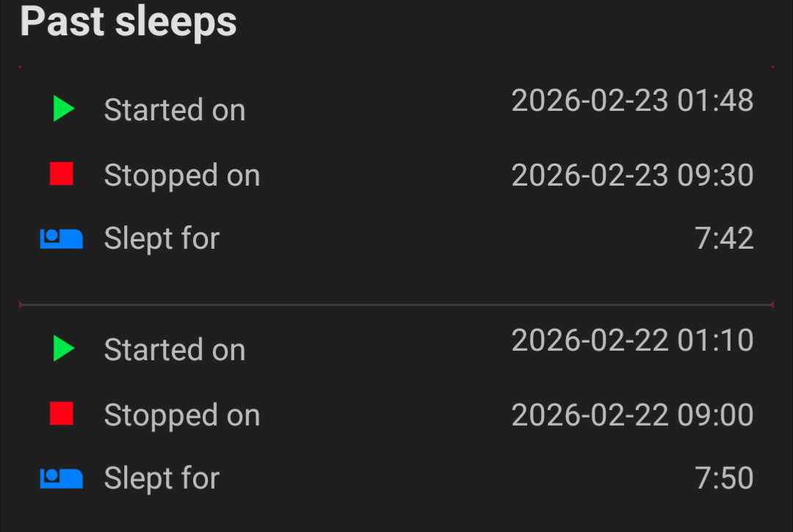Tap the 7:42 sleep duration value

[x=724, y=238]
